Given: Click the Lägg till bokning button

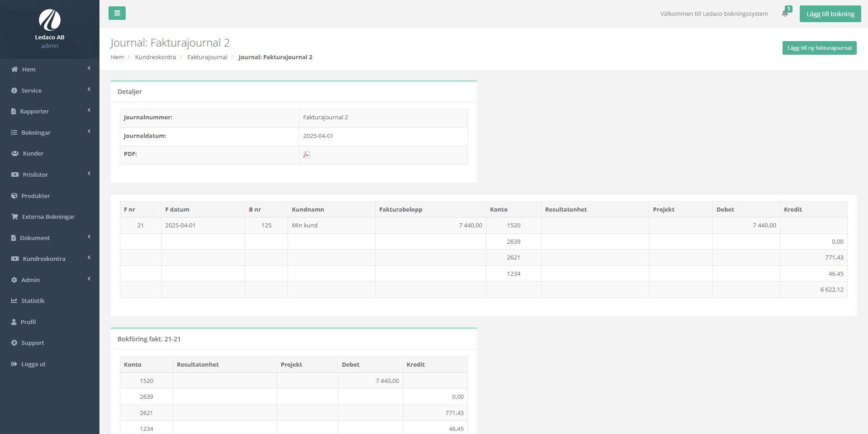Looking at the screenshot, I should pyautogui.click(x=830, y=14).
